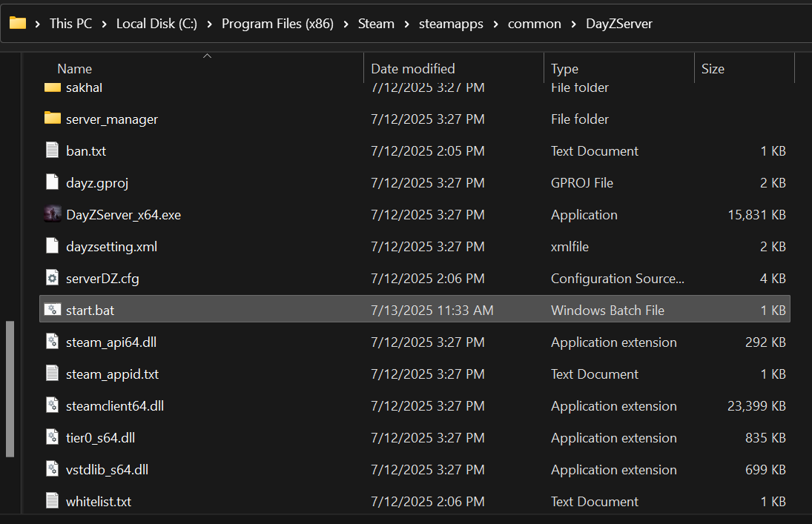Image resolution: width=812 pixels, height=524 pixels.
Task: Click the ban.txt text document icon
Action: pyautogui.click(x=52, y=150)
